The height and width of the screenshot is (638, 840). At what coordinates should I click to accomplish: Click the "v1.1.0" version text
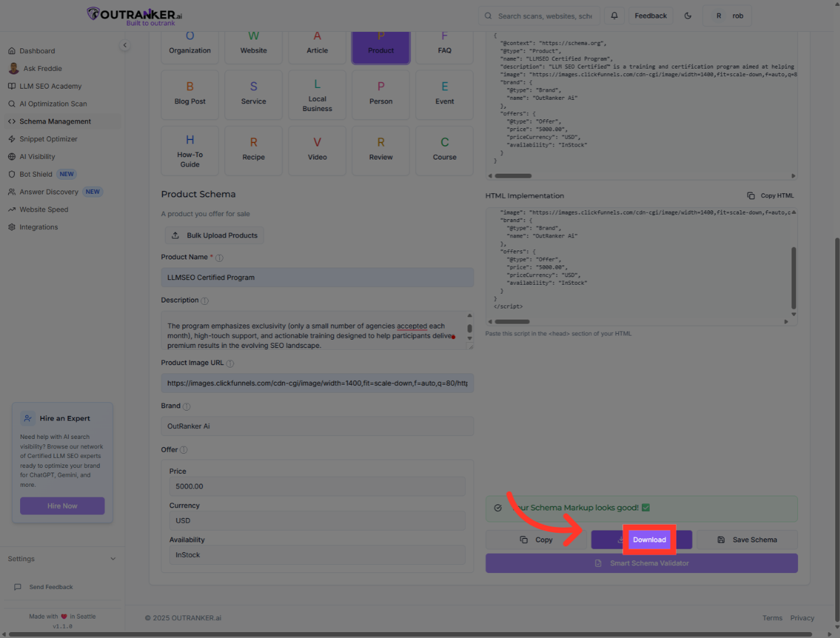coord(63,627)
